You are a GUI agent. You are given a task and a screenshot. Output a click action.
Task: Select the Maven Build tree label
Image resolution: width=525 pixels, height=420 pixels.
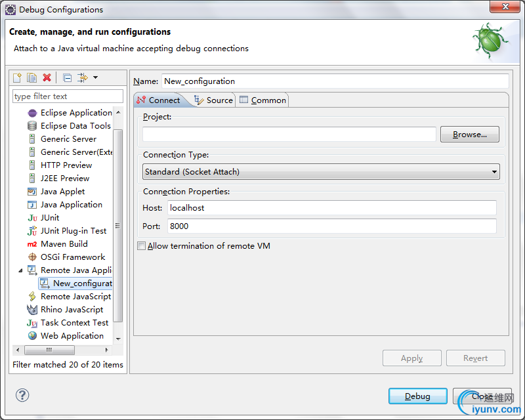pos(64,244)
